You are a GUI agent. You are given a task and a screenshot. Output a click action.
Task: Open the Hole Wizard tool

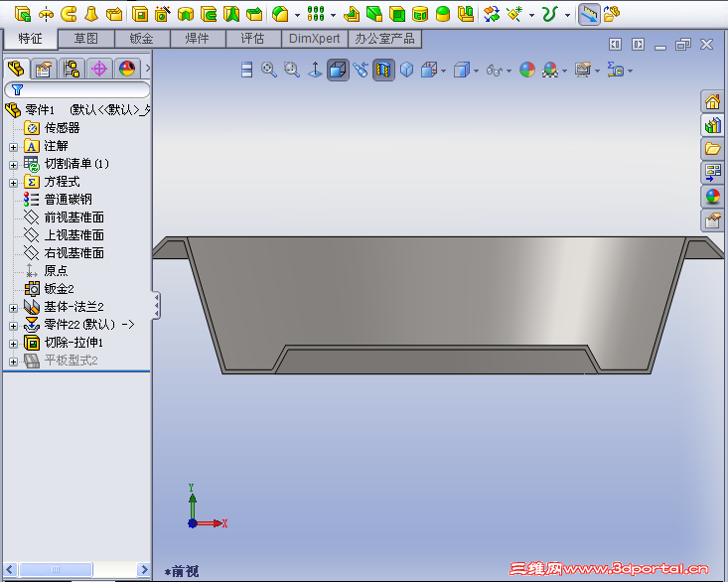point(163,14)
